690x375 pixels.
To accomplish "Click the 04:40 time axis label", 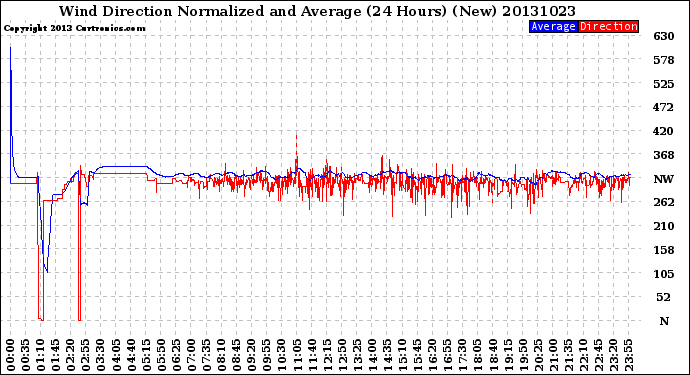I will (131, 355).
